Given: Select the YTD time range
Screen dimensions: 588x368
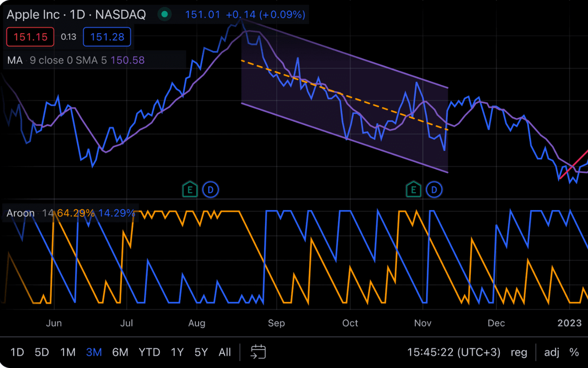Looking at the screenshot, I should click(150, 352).
